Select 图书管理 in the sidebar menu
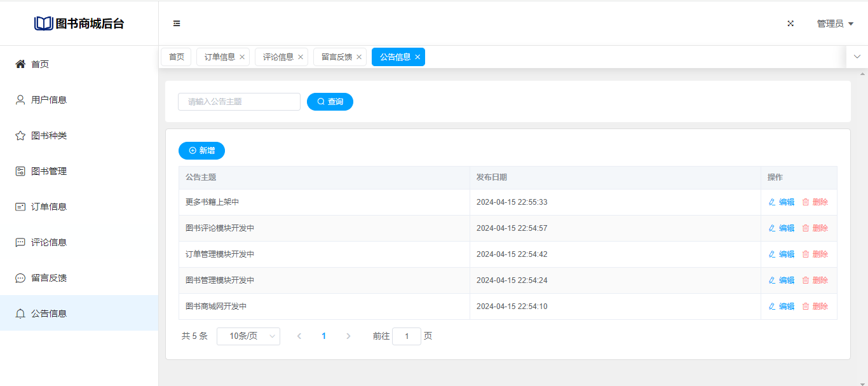This screenshot has width=868, height=386. (x=48, y=171)
